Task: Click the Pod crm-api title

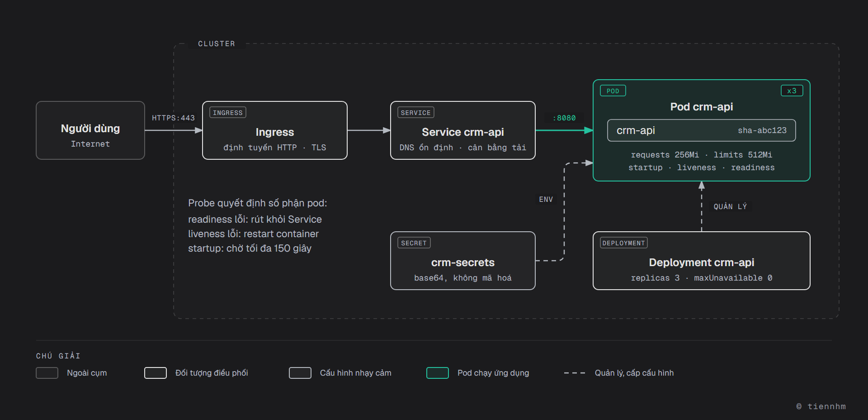Action: [702, 107]
